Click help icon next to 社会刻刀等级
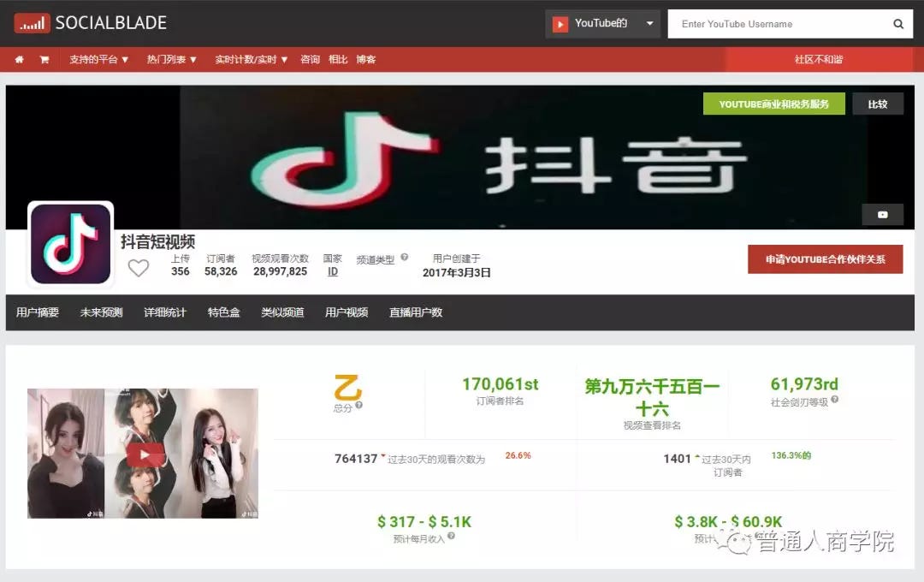This screenshot has height=582, width=924. pyautogui.click(x=834, y=399)
